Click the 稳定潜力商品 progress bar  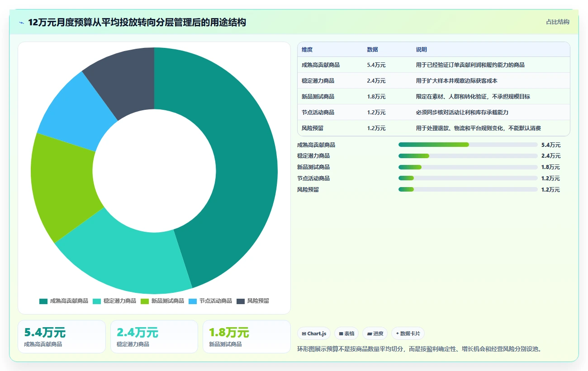[x=468, y=156]
